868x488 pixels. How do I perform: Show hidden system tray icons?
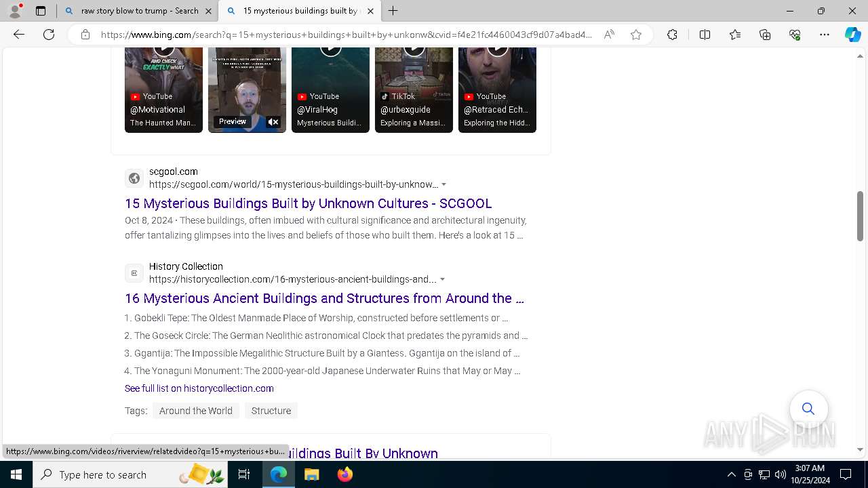click(x=731, y=474)
